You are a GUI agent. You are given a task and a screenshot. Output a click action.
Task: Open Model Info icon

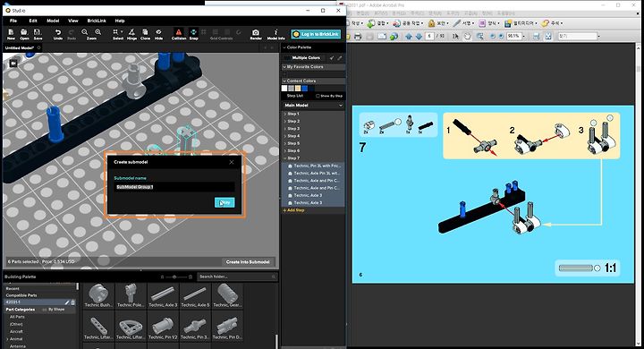[x=276, y=32]
